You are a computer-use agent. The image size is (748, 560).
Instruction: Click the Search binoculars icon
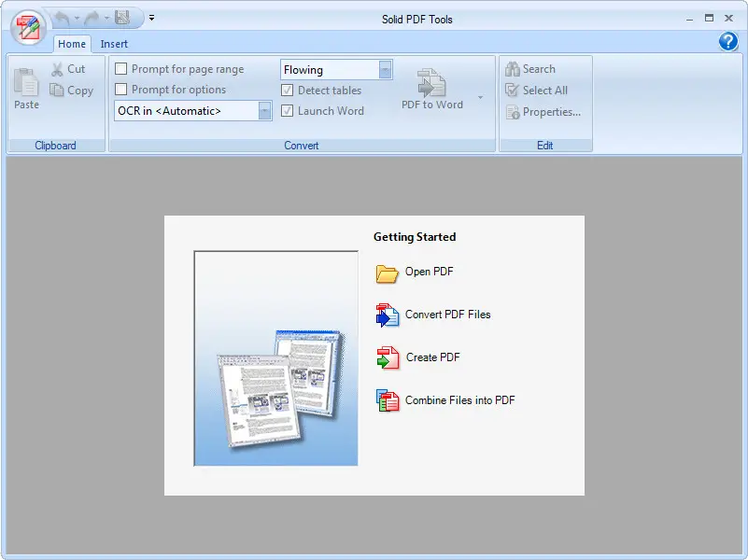pos(513,69)
